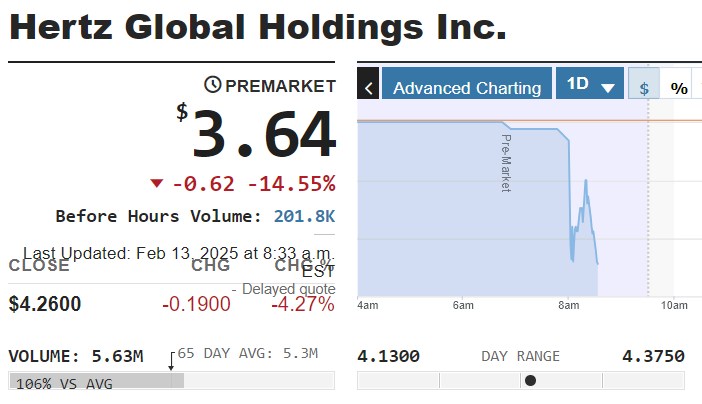This screenshot has width=702, height=404.
Task: Expand the 1D time range dropdown
Action: click(590, 85)
